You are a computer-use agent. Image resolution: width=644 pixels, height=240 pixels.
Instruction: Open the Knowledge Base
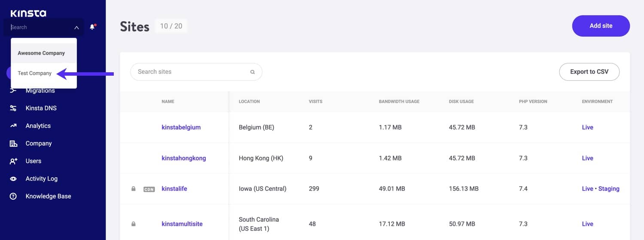point(49,196)
